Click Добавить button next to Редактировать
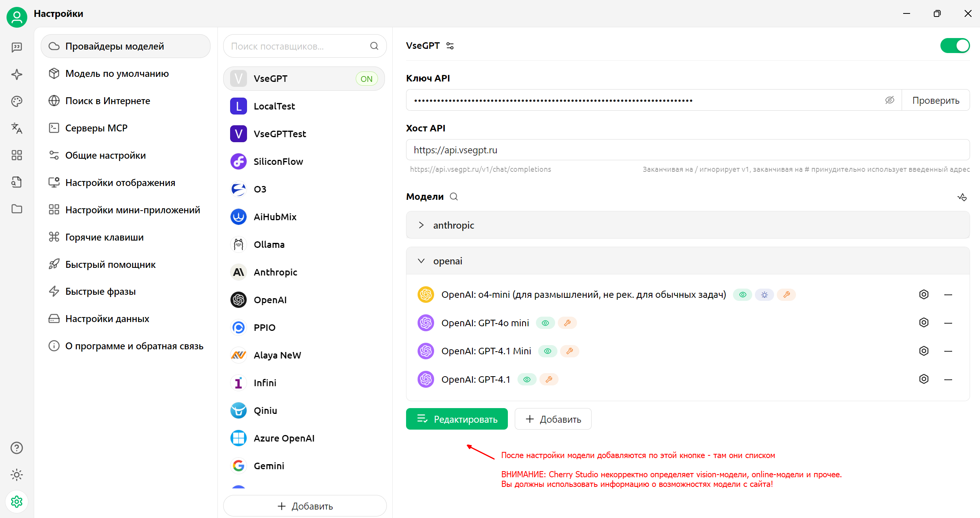Viewport: 980px width, 518px height. point(553,419)
